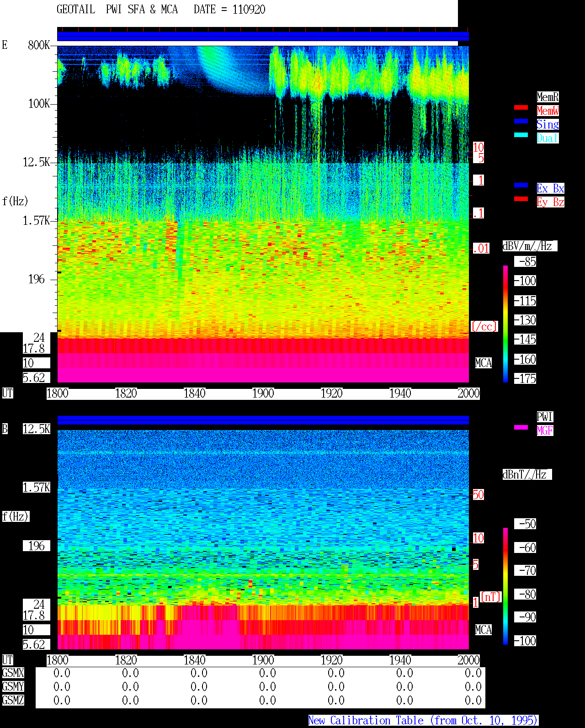This screenshot has height=728, width=585.
Task: Click the GSMX row label
Action: click(13, 673)
